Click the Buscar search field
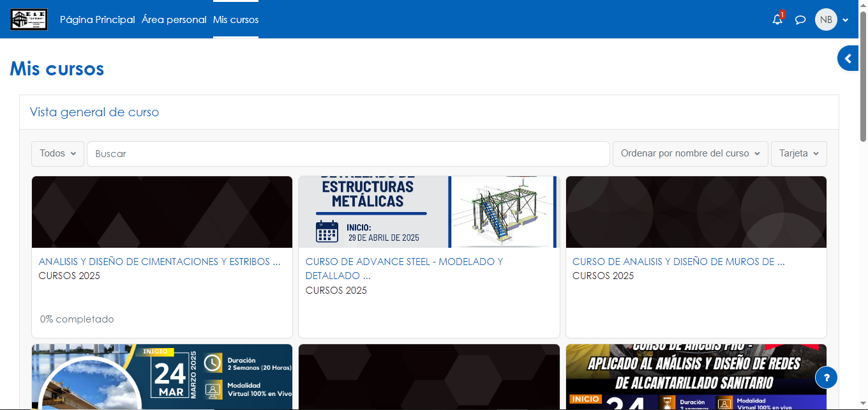The image size is (868, 410). [x=348, y=154]
